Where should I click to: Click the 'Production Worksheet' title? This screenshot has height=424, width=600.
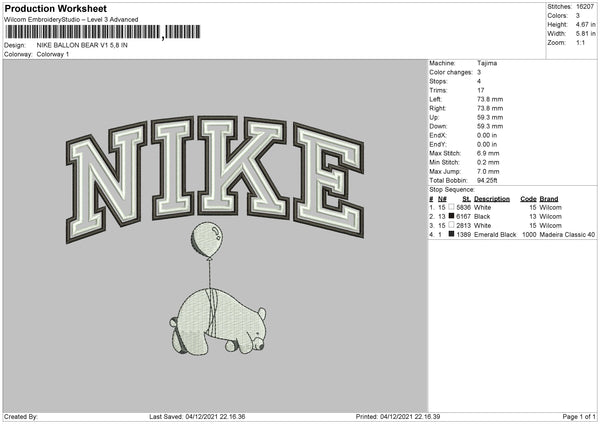click(55, 9)
